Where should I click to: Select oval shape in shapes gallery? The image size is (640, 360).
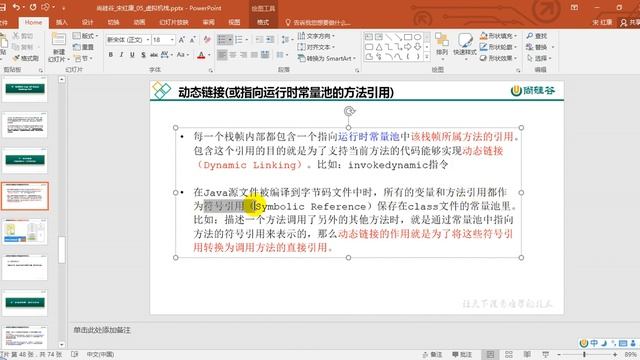point(417,37)
